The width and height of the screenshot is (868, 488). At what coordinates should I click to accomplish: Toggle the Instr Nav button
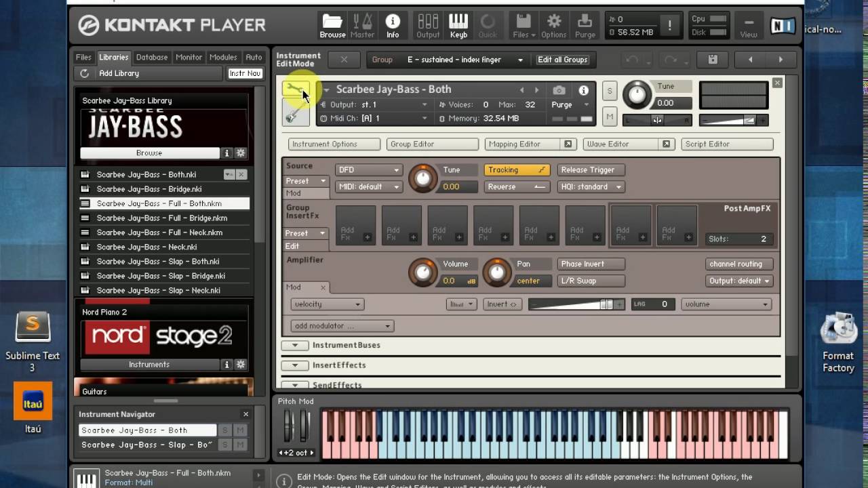[245, 73]
